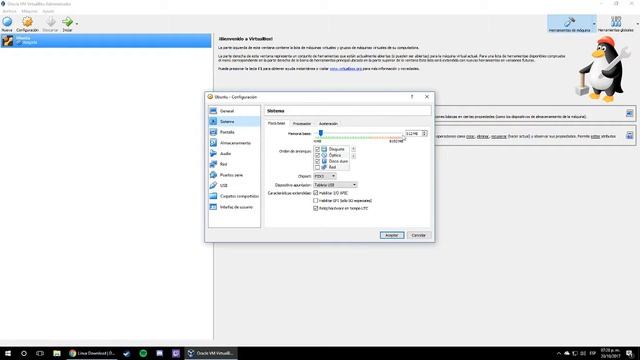Click the Instantáneas tool icon in the main window
640x360 pixels.
pos(629,135)
